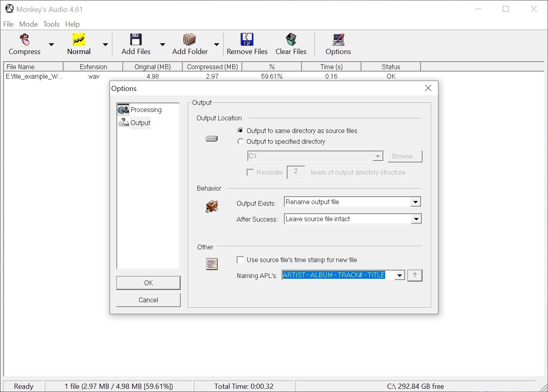Viewport: 548px width, 392px height.
Task: Open Options from the main toolbar
Action: pos(338,40)
